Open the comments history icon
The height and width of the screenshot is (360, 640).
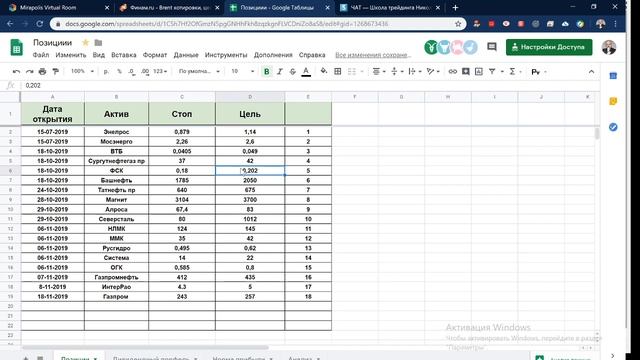(x=492, y=47)
